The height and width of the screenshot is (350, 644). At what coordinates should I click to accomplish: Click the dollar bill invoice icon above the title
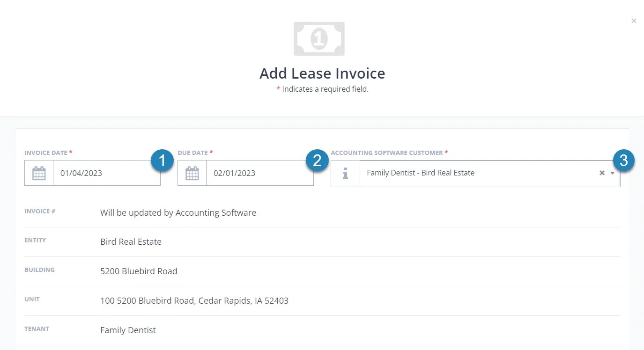[319, 38]
